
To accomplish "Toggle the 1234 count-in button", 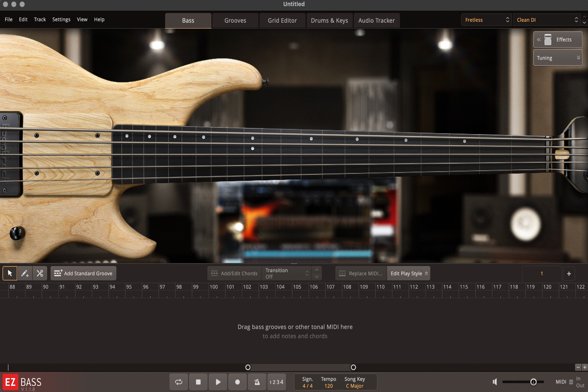I will (x=276, y=382).
